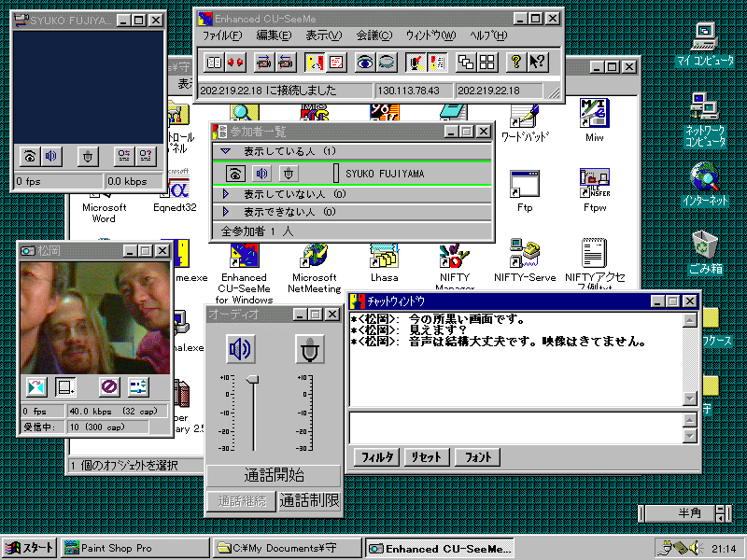
Task: Click question-mark info icon in SYUKO video window
Action: point(146,156)
